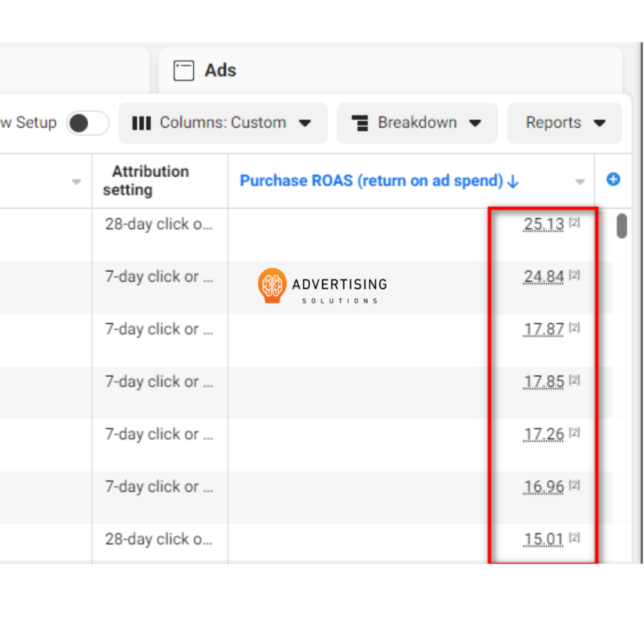Sort by Purchase ROAS header text
The width and height of the screenshot is (644, 644).
(371, 181)
